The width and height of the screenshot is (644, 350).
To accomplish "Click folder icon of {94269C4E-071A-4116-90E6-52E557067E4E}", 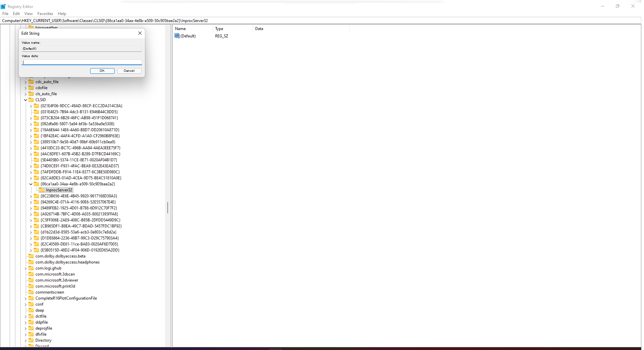I will [x=36, y=202].
